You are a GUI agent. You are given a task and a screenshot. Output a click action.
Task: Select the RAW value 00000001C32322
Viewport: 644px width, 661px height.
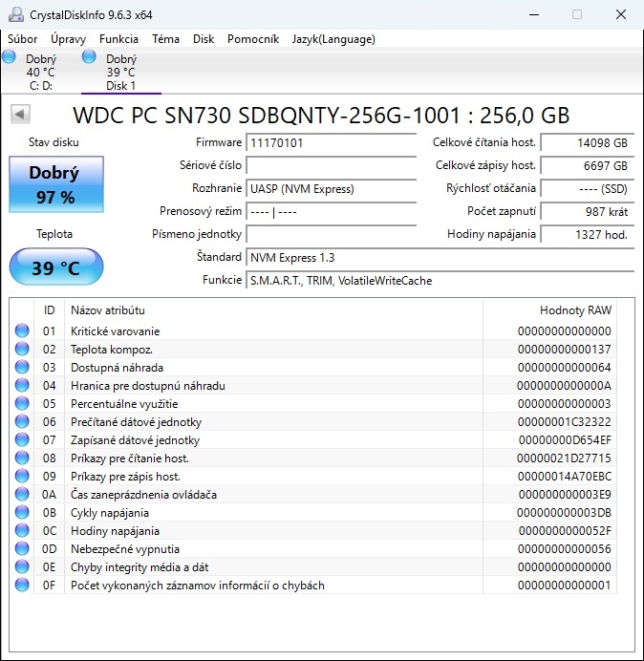click(565, 422)
